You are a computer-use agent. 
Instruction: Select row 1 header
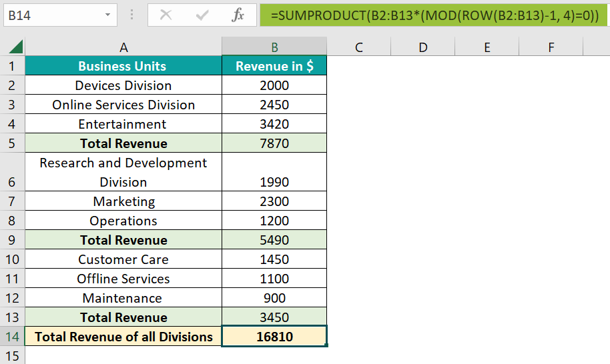click(12, 65)
